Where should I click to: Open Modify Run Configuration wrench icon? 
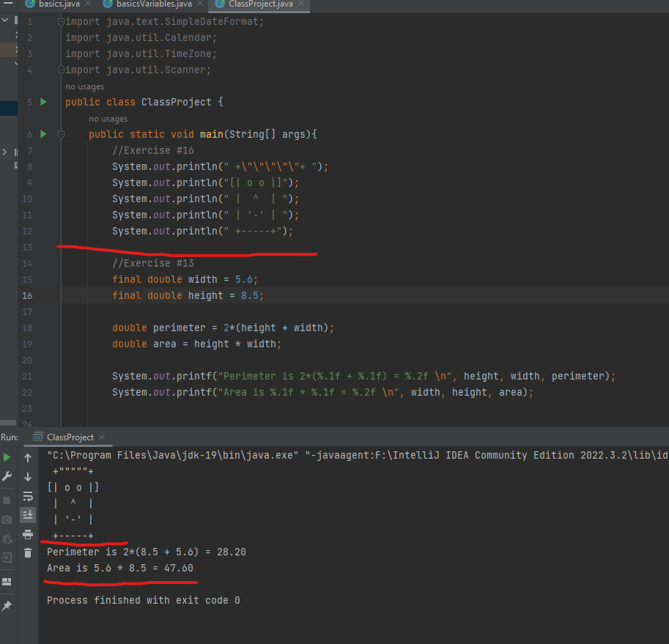[x=7, y=476]
